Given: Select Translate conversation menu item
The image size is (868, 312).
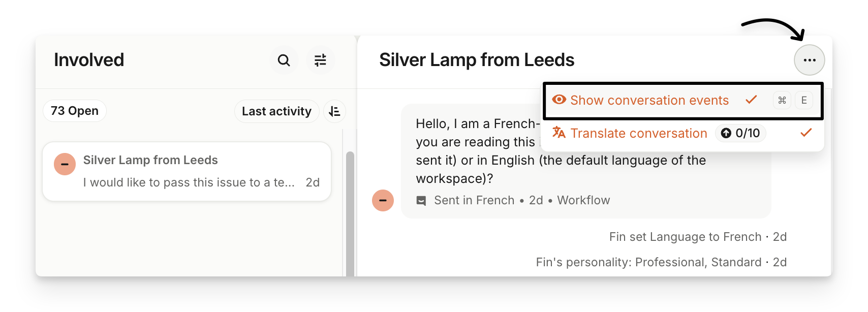Looking at the screenshot, I should [639, 133].
